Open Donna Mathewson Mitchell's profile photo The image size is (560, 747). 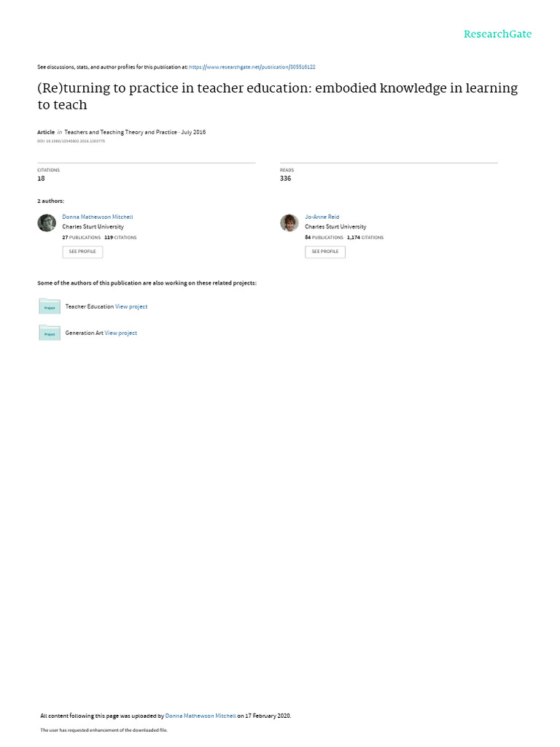tap(47, 223)
